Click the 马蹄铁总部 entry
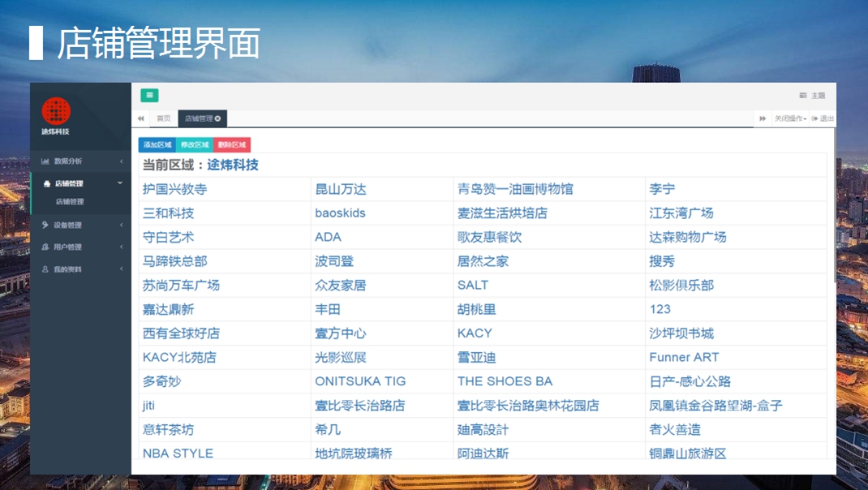This screenshot has width=868, height=490. 175,261
